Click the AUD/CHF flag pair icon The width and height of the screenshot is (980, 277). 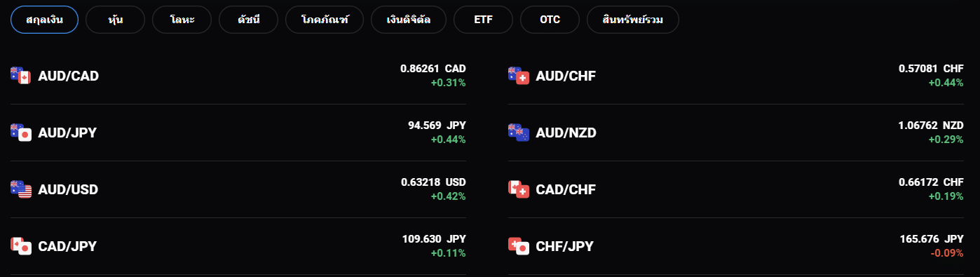pos(519,75)
